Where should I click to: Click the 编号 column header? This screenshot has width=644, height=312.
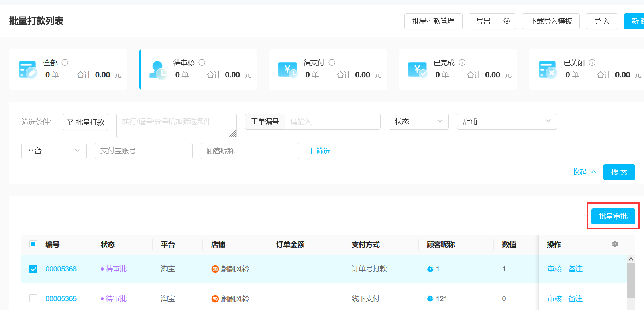pos(52,245)
